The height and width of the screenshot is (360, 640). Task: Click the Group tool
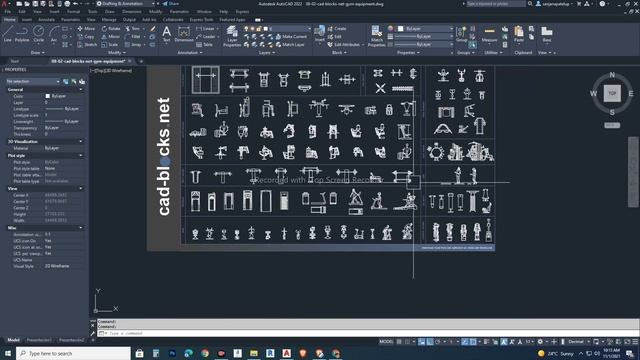click(x=462, y=33)
